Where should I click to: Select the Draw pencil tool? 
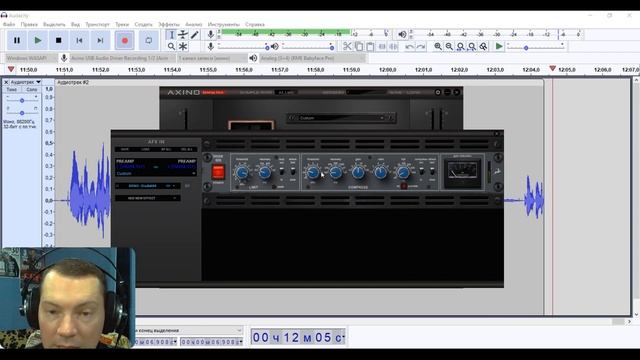[x=195, y=35]
